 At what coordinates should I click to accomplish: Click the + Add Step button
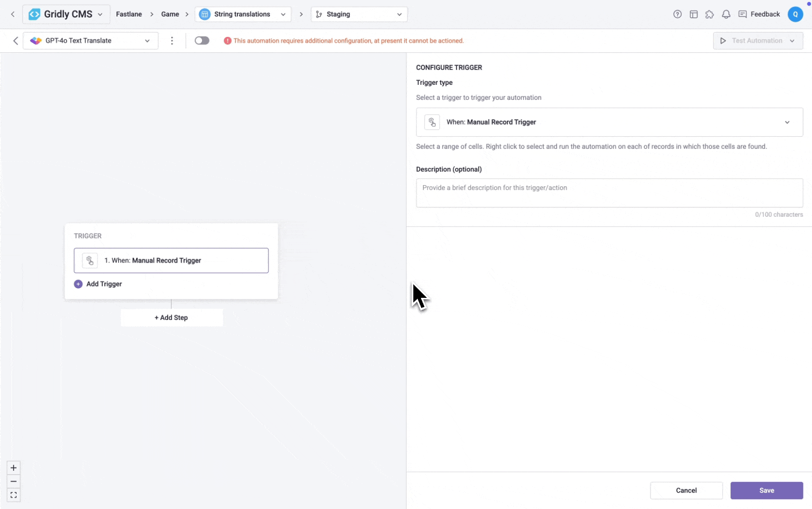171,318
